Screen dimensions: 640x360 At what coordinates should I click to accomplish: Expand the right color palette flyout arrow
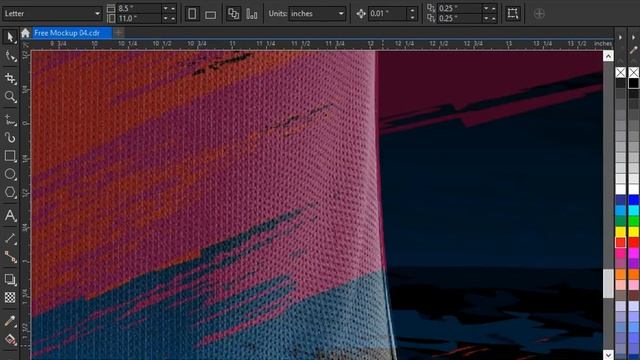click(x=633, y=37)
